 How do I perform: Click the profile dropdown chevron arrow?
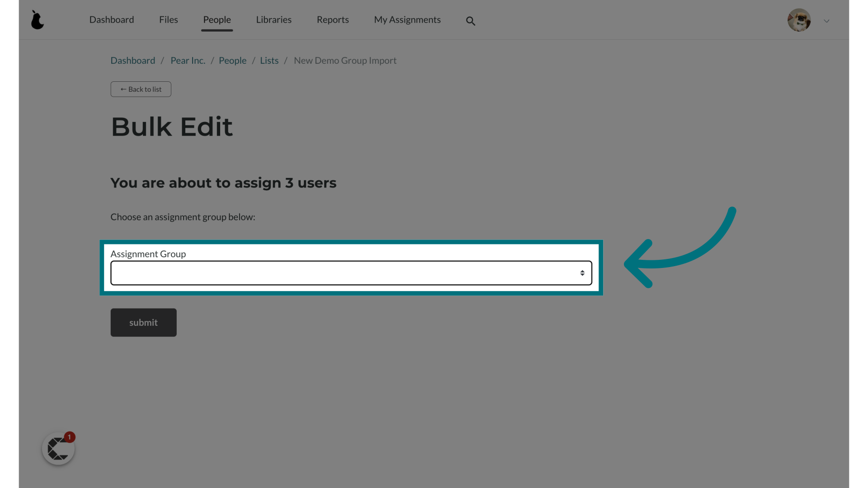[x=827, y=21]
